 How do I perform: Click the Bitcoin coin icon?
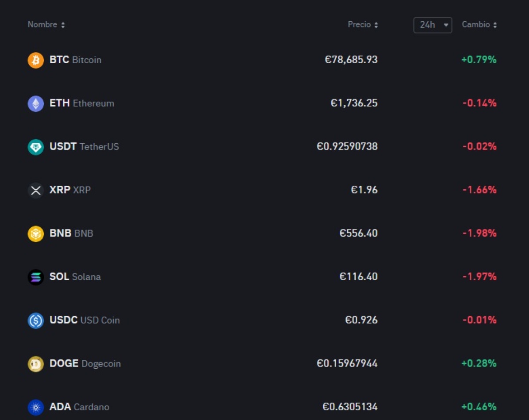point(35,60)
